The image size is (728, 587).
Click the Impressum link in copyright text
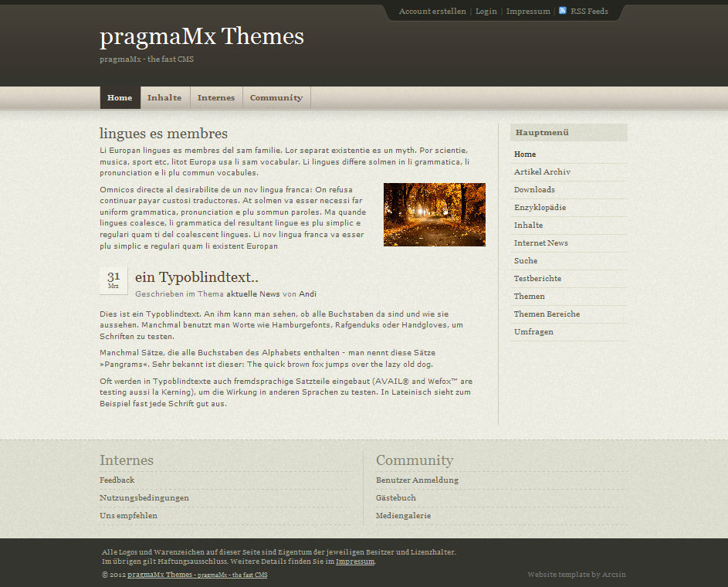click(x=355, y=562)
